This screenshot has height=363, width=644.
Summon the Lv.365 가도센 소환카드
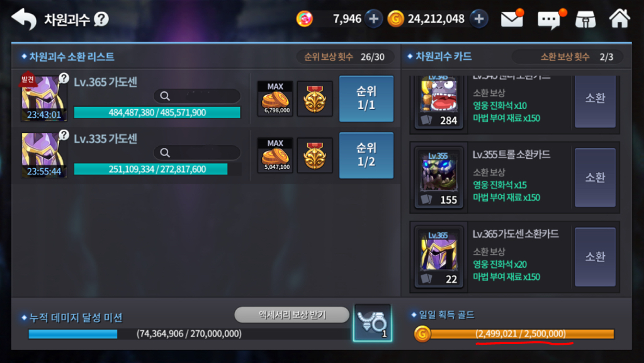pos(595,257)
